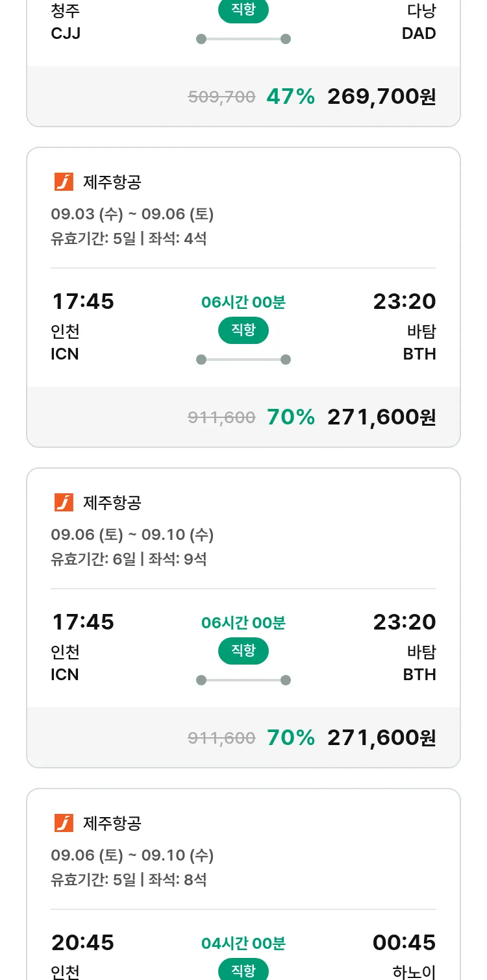Image resolution: width=487 pixels, height=980 pixels.
Task: Click route line graphic on the 09.03 Batam card
Action: click(243, 360)
